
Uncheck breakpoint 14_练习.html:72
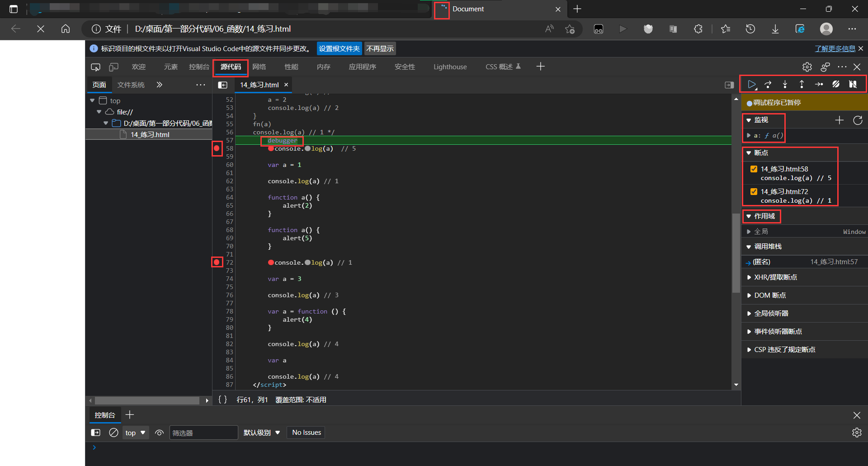tap(754, 191)
